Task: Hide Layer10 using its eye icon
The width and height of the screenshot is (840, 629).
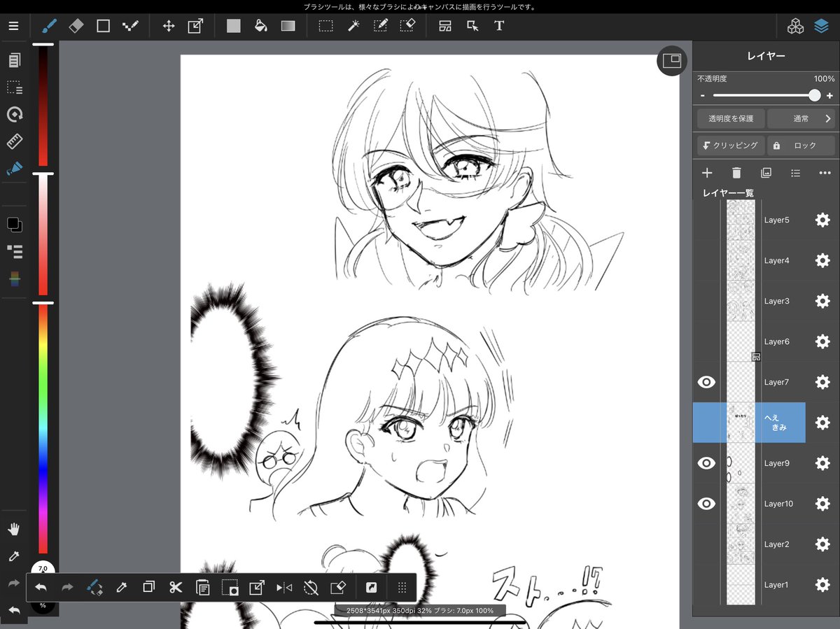Action: (706, 504)
